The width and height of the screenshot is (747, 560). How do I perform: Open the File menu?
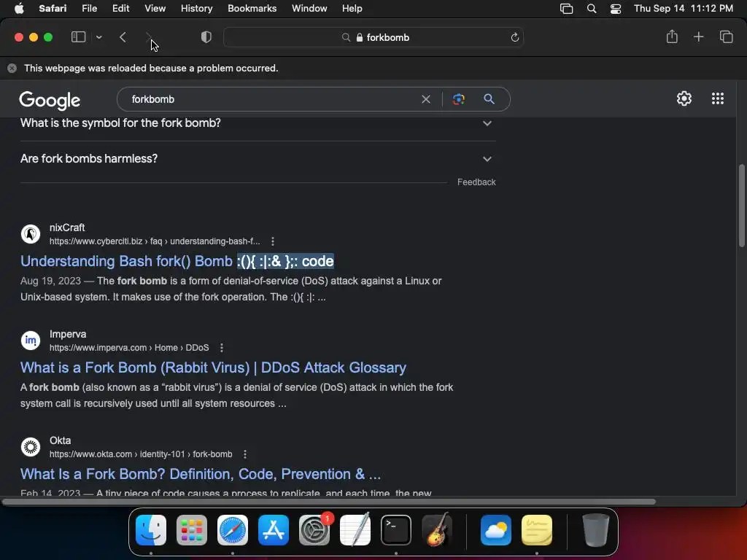(89, 9)
